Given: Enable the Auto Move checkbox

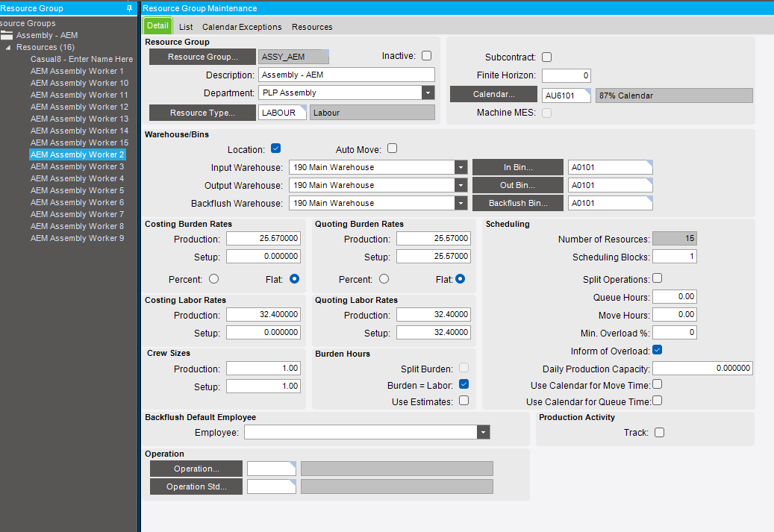Looking at the screenshot, I should click(393, 148).
